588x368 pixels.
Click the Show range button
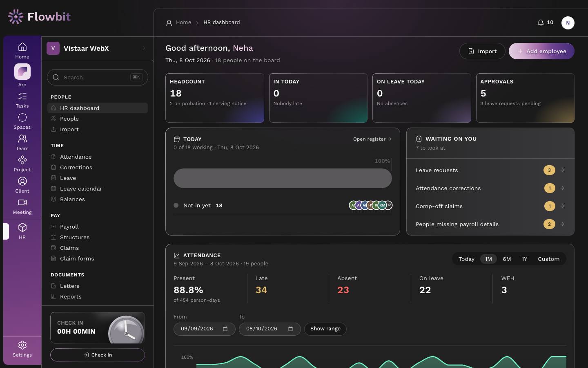pyautogui.click(x=325, y=329)
